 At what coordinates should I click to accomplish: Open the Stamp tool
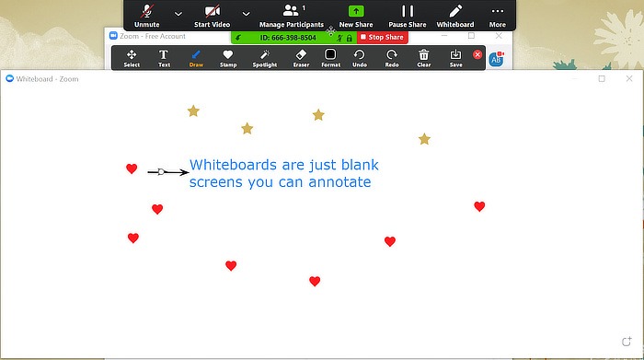click(228, 58)
